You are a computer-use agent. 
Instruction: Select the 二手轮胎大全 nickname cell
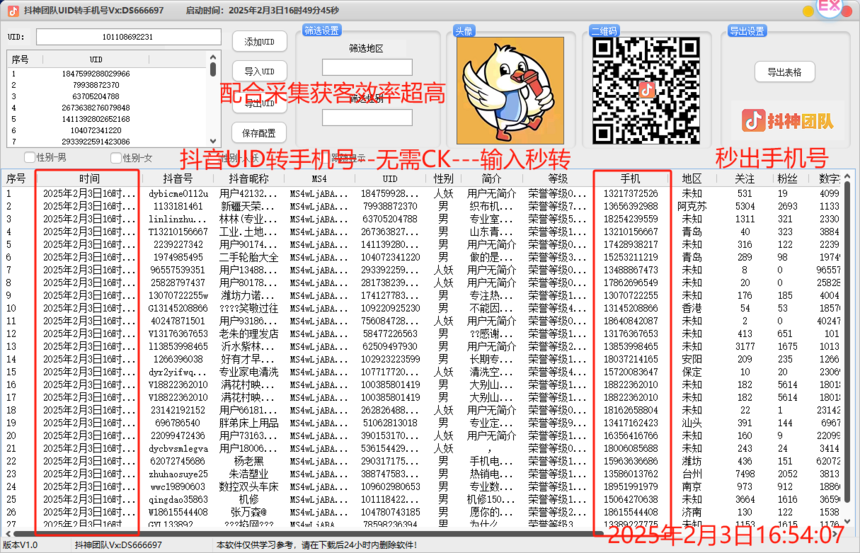249,257
